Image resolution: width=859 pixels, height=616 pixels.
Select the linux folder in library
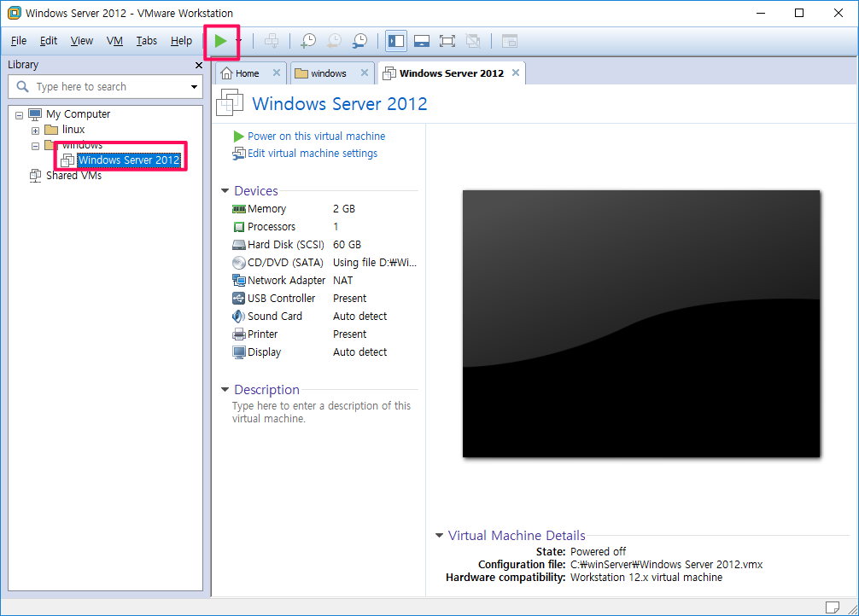pos(73,130)
